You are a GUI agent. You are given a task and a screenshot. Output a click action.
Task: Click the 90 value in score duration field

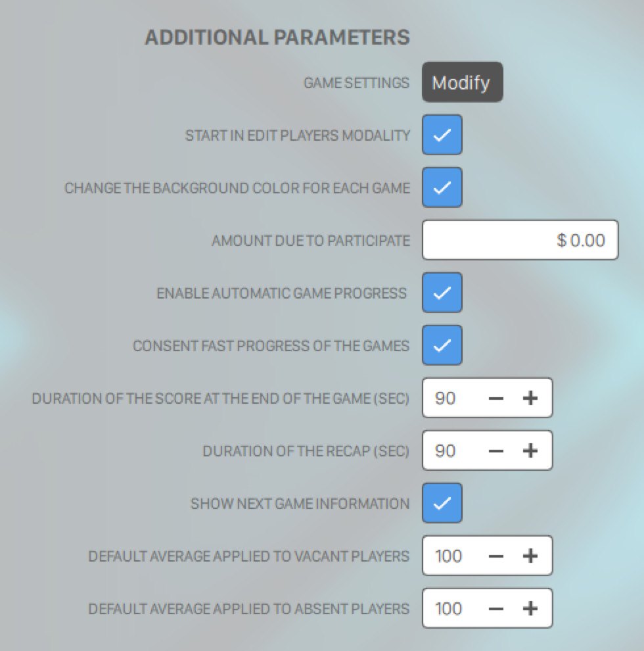pyautogui.click(x=446, y=398)
